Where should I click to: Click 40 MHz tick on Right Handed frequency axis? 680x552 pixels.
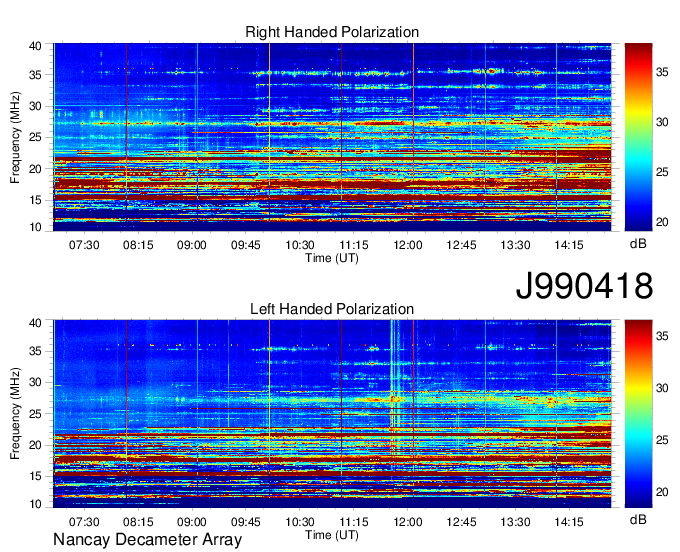tap(35, 46)
